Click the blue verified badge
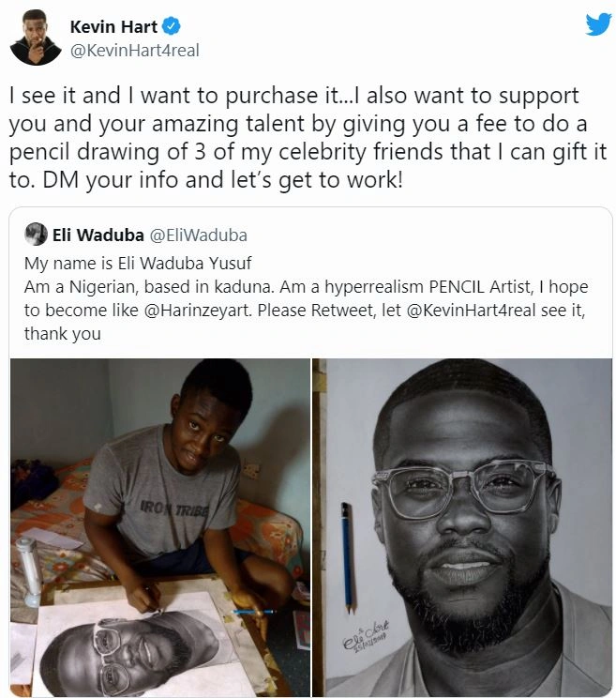The width and height of the screenshot is (616, 698). (170, 27)
